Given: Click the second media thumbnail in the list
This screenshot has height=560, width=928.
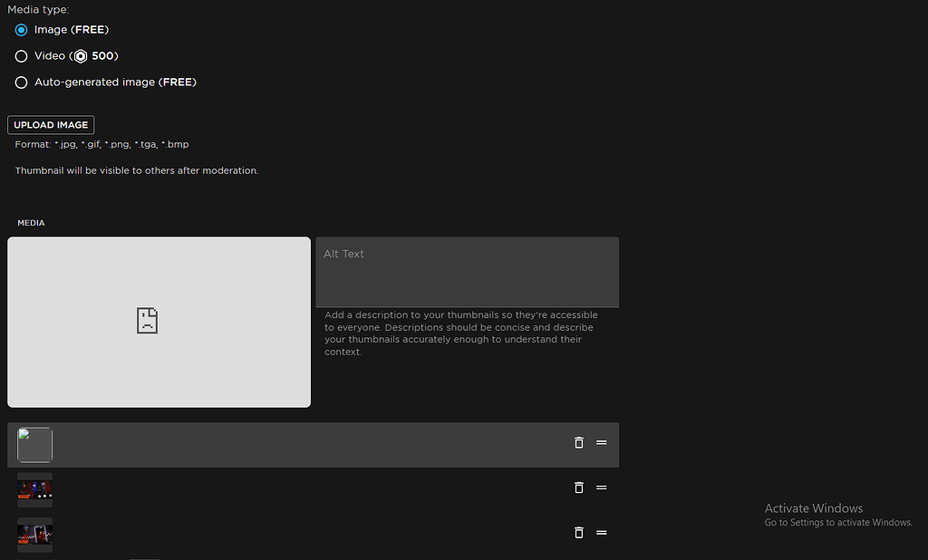Looking at the screenshot, I should [34, 489].
